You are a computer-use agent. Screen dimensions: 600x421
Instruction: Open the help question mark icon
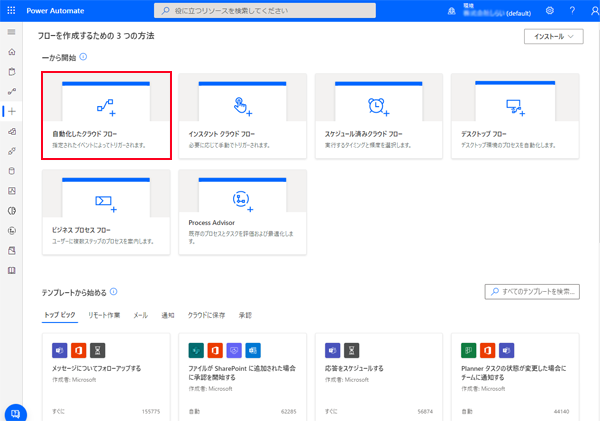pyautogui.click(x=572, y=10)
